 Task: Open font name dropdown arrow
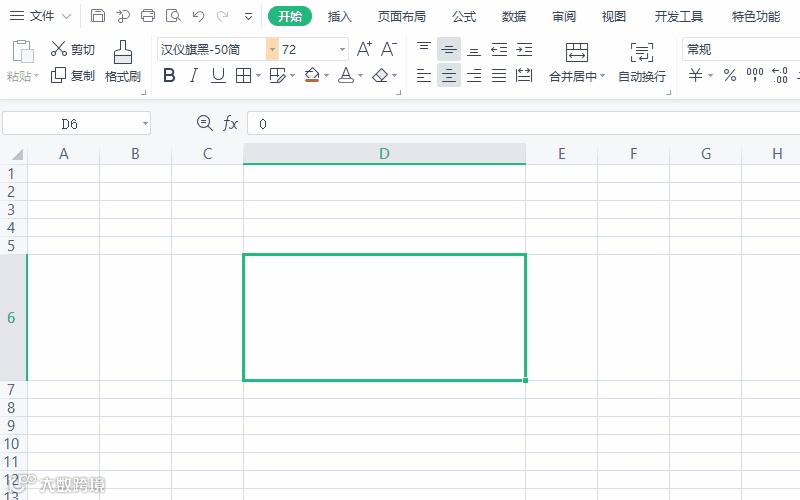coord(272,49)
